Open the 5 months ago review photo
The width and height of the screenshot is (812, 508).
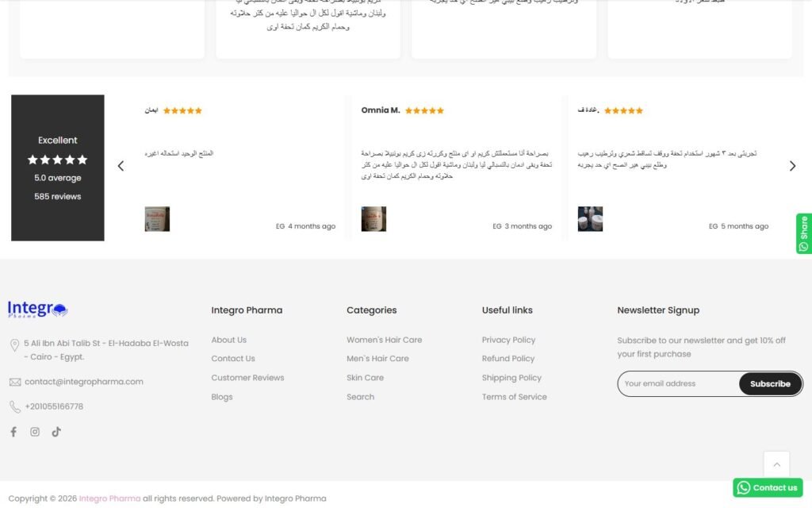(x=590, y=219)
